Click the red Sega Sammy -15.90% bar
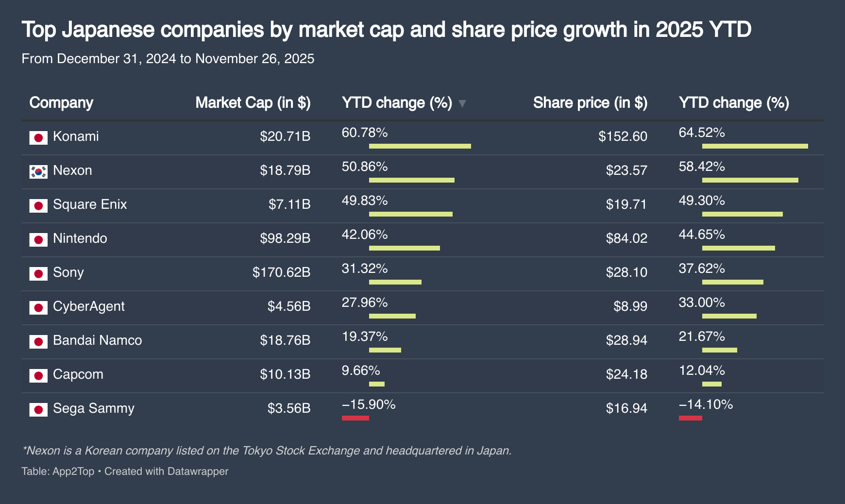The image size is (845, 504). click(355, 418)
